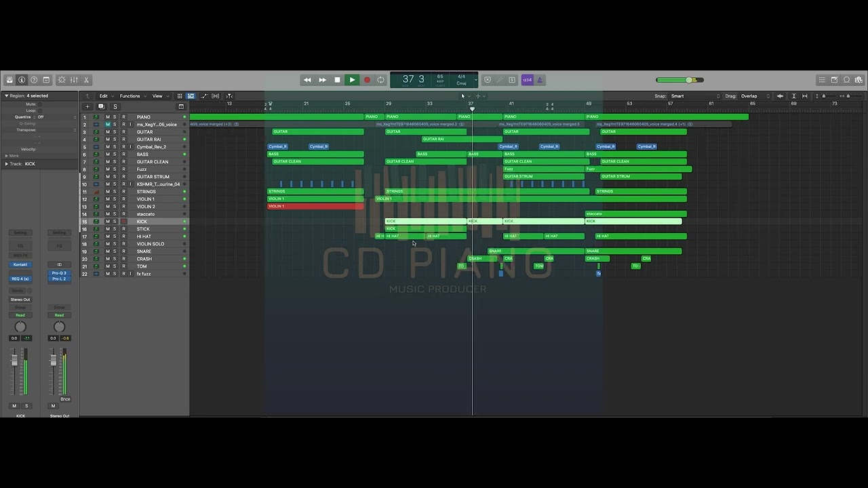Open the Mixer faders icon
The image size is (868, 488).
tap(74, 80)
